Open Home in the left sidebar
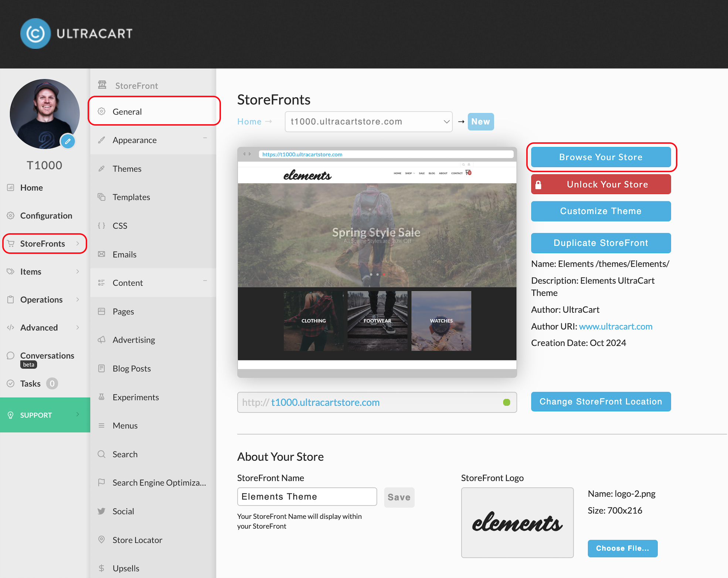The width and height of the screenshot is (728, 578). coord(31,187)
